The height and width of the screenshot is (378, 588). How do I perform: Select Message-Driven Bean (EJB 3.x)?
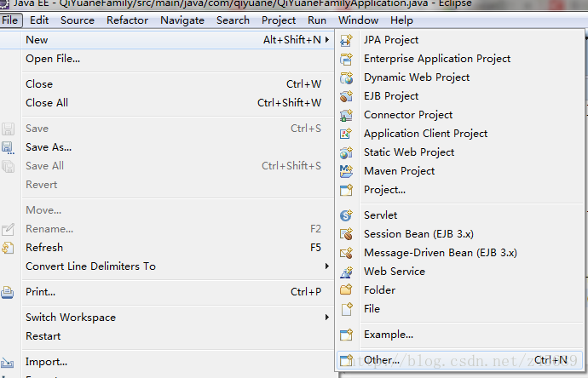460,253
